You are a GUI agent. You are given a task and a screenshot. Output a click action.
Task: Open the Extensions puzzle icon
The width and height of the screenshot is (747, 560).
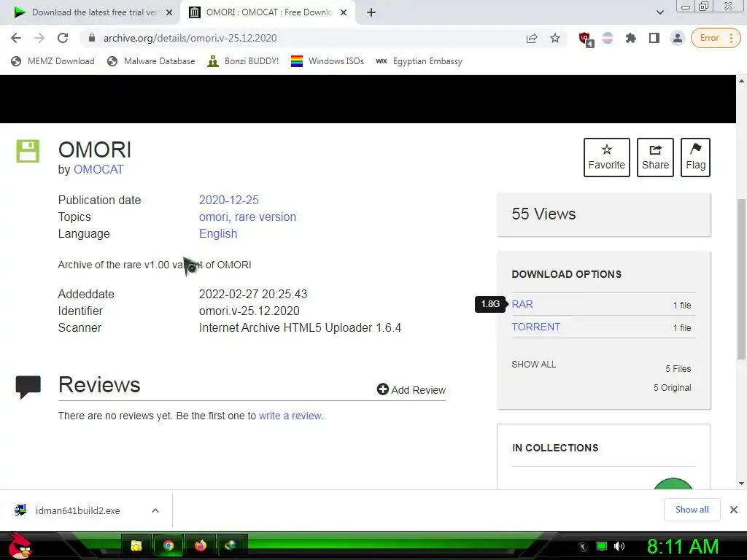pyautogui.click(x=631, y=38)
